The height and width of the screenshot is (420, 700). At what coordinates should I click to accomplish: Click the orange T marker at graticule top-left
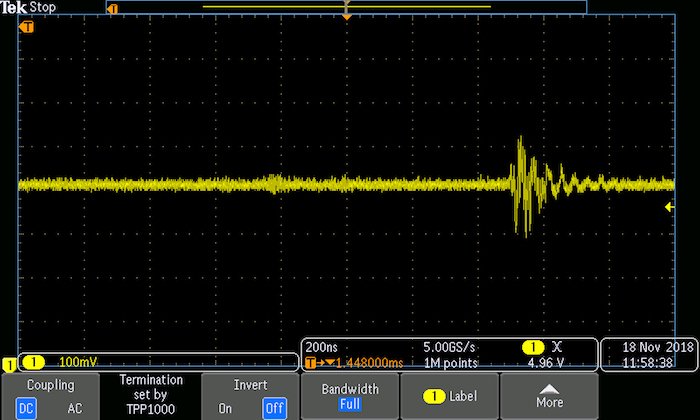[27, 26]
